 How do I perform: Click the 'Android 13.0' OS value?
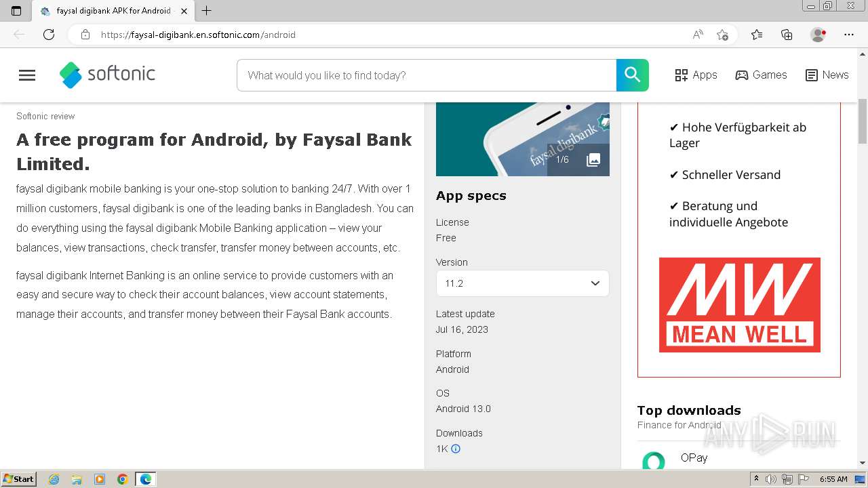pyautogui.click(x=463, y=409)
